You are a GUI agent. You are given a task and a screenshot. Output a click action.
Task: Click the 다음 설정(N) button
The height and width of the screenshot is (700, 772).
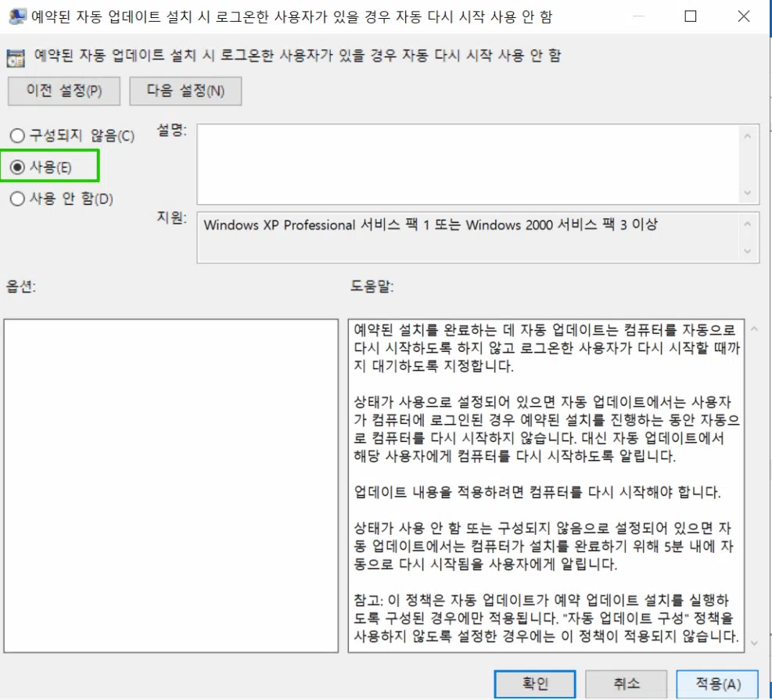tap(185, 91)
